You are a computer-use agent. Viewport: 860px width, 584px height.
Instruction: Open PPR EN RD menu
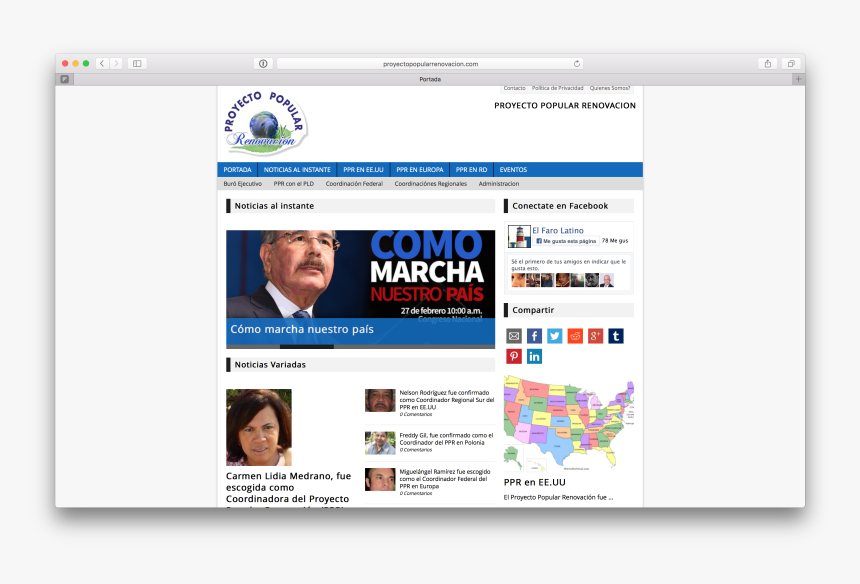pos(471,169)
